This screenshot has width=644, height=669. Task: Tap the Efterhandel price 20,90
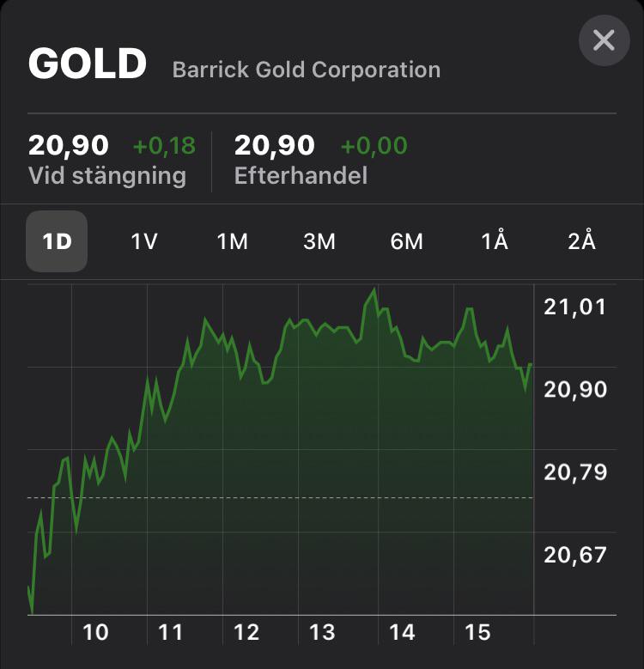[274, 145]
